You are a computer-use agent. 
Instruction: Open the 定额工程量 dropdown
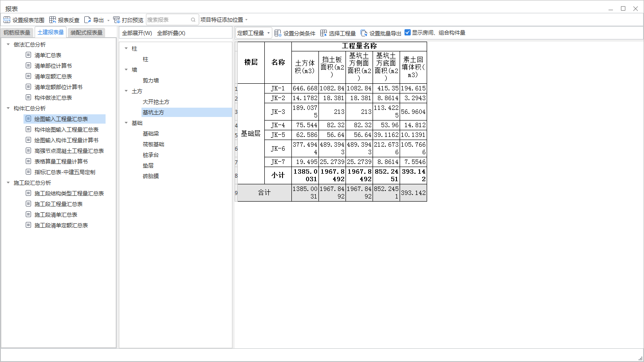[253, 33]
